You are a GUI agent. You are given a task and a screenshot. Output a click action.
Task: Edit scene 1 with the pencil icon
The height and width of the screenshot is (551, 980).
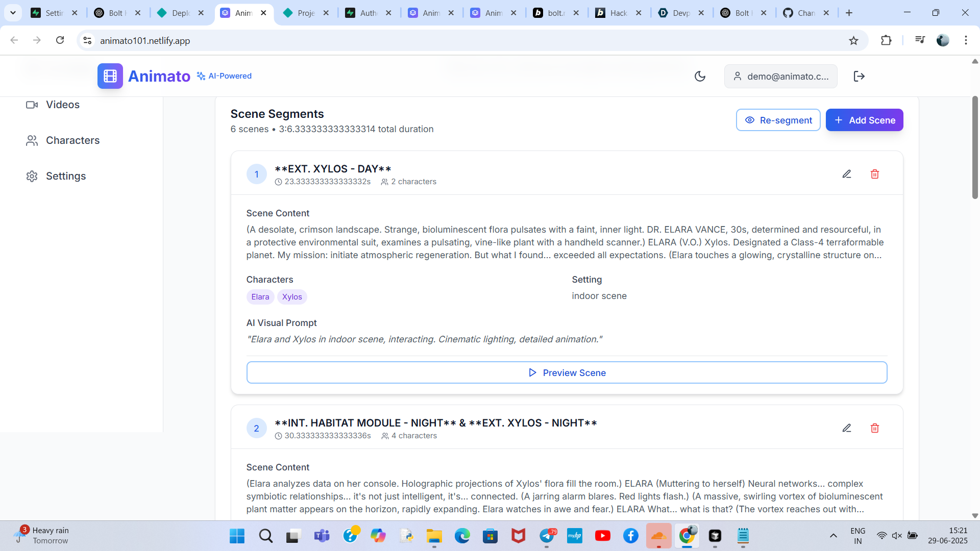tap(847, 174)
